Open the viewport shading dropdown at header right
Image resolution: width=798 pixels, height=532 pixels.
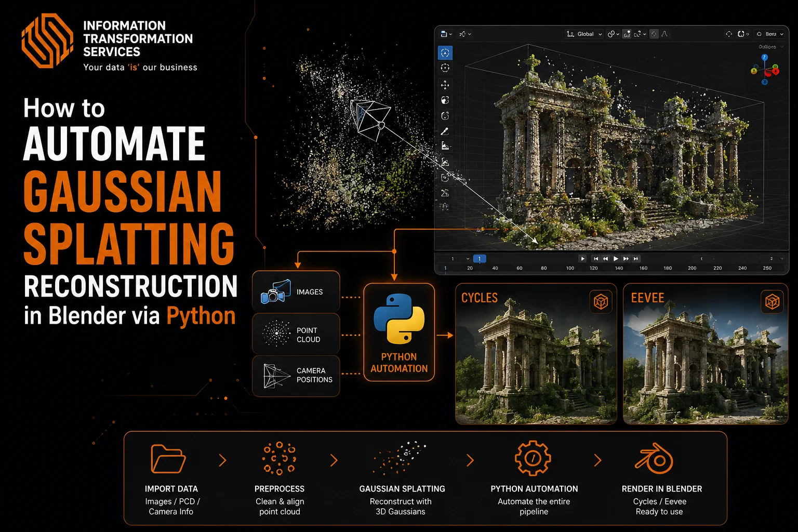(x=770, y=34)
